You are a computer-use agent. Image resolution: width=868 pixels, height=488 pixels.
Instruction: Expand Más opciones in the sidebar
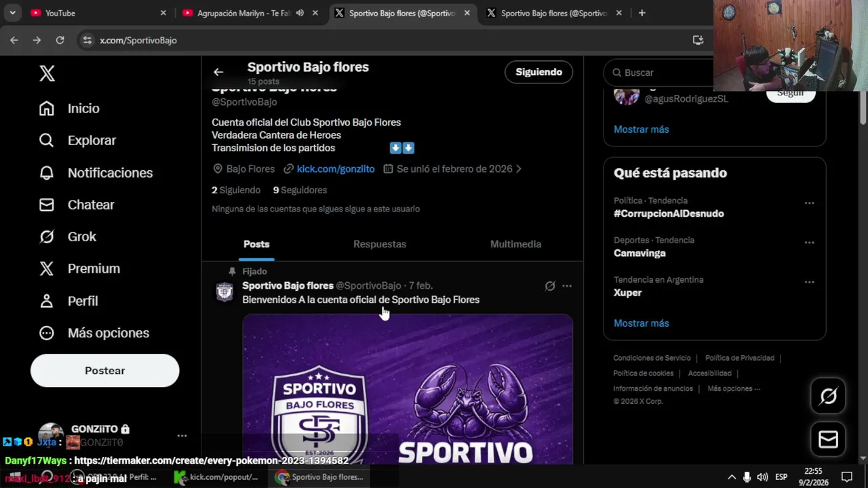(x=94, y=333)
